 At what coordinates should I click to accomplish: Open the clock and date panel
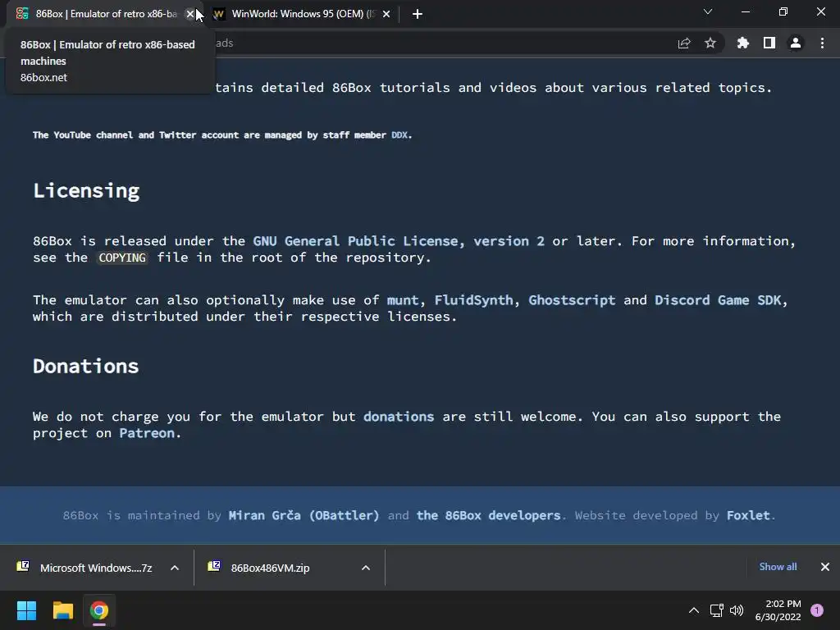pos(778,610)
